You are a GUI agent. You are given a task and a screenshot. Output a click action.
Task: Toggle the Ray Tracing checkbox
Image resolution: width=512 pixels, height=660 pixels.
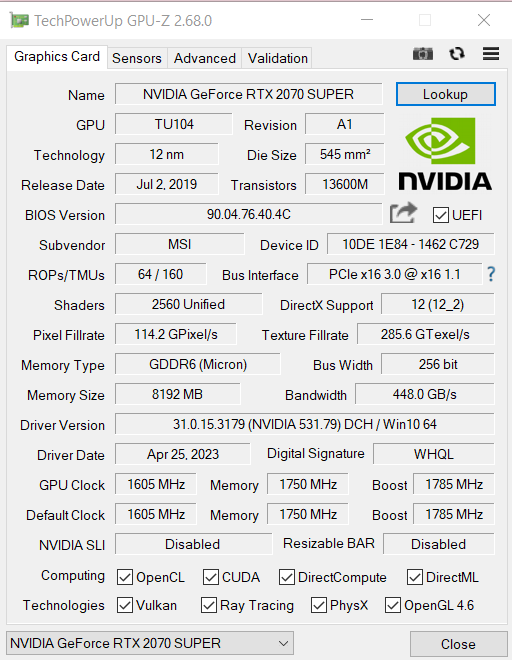coord(208,605)
